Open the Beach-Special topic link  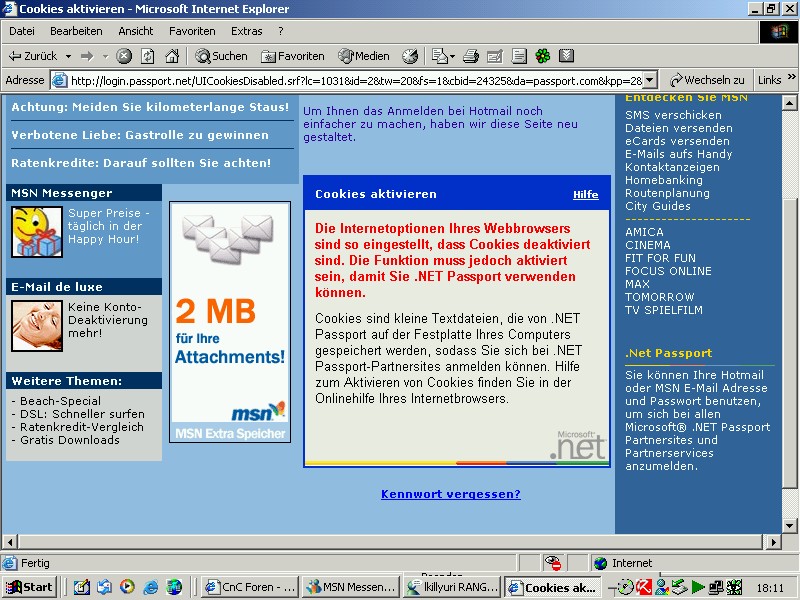click(60, 401)
